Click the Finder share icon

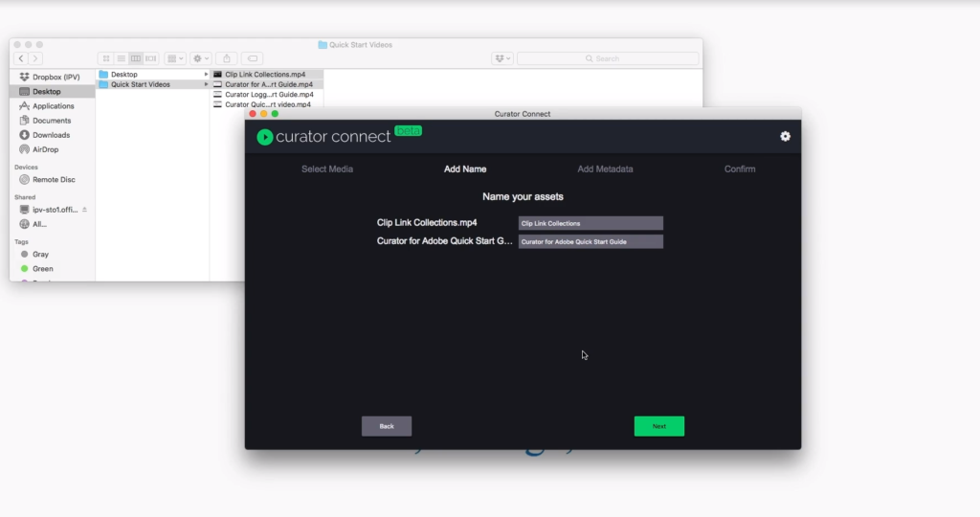[x=227, y=58]
